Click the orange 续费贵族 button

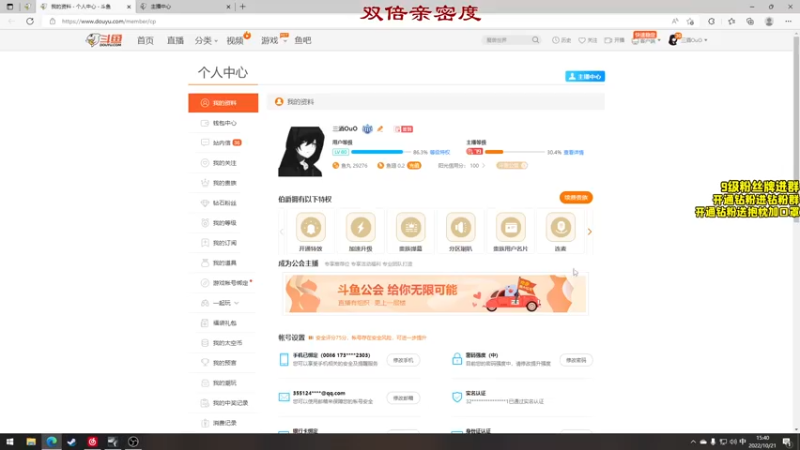[x=576, y=197]
